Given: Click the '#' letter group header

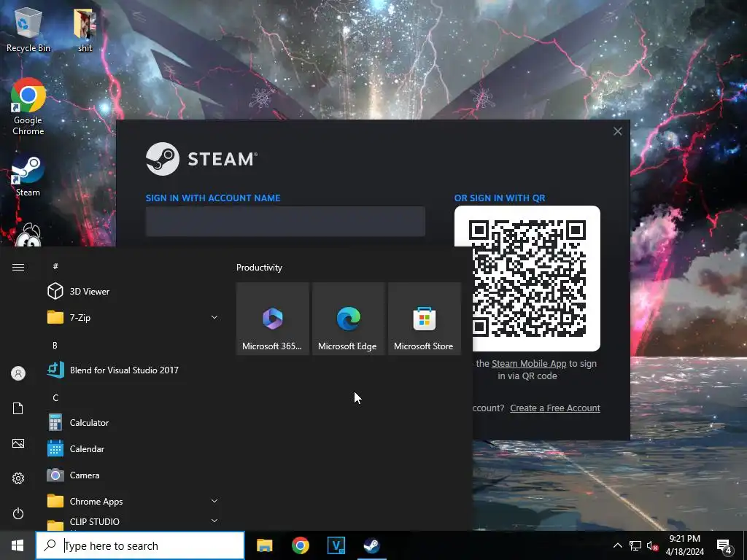Looking at the screenshot, I should [55, 266].
